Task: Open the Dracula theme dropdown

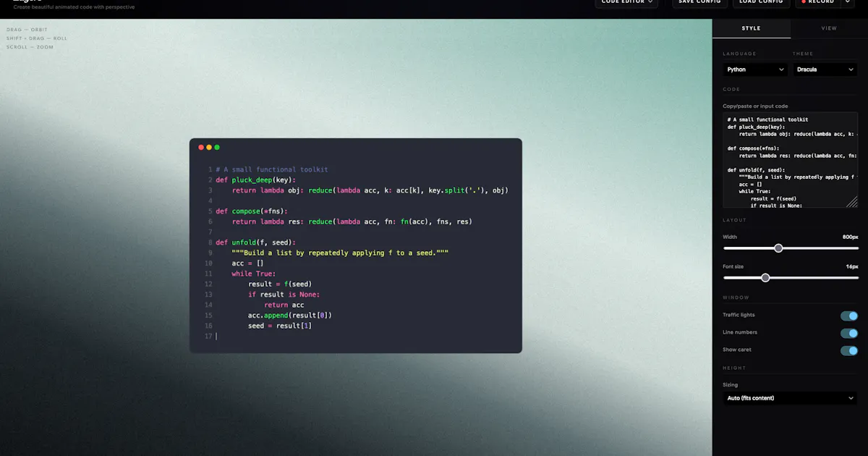Action: click(x=825, y=69)
